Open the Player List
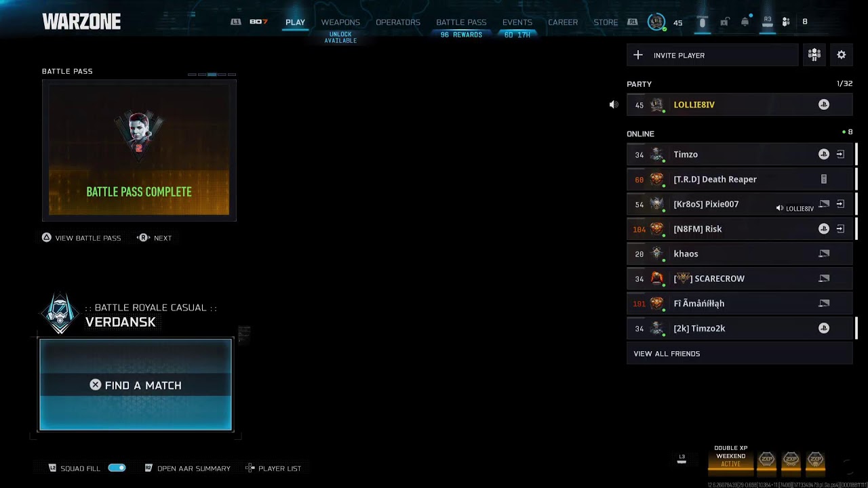This screenshot has height=488, width=868. [273, 468]
